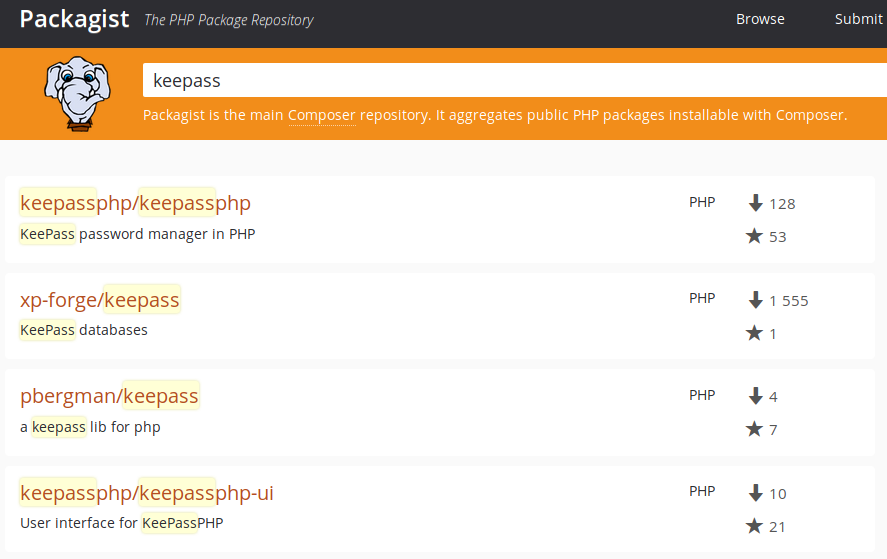Open keepassphp/keepassphp-ui package page
The image size is (887, 559).
[x=147, y=493]
